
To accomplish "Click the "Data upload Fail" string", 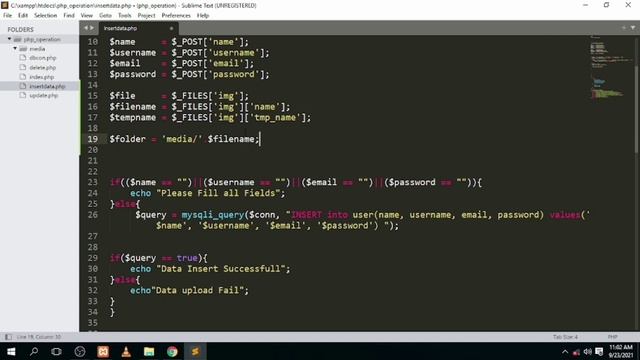I will point(198,290).
